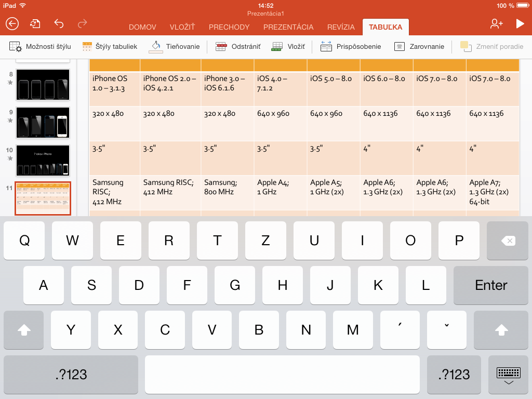Tap the Enter key

(490, 285)
